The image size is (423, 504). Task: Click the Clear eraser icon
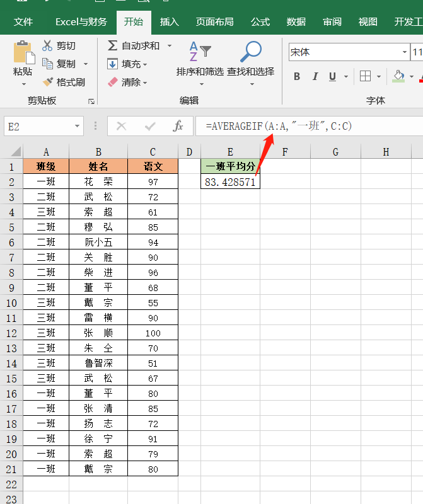click(112, 83)
